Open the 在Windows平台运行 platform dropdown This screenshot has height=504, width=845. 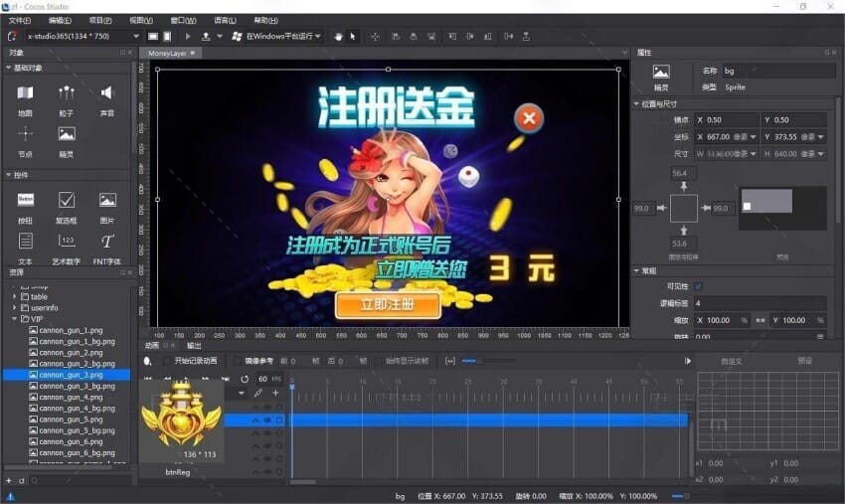point(276,36)
